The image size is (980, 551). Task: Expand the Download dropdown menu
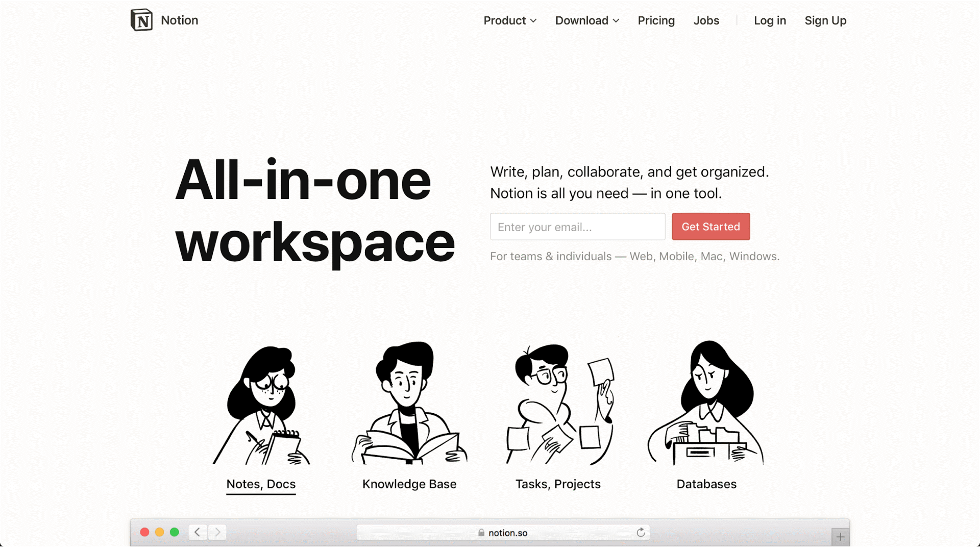(x=585, y=20)
